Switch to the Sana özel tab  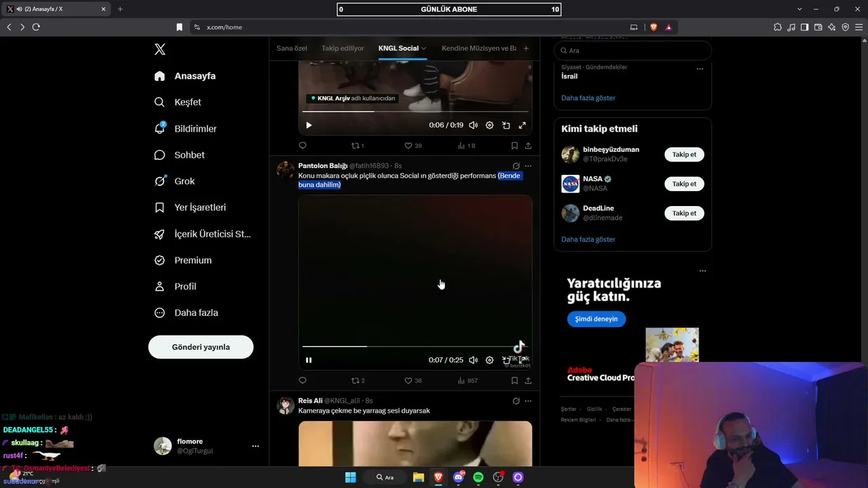click(292, 48)
